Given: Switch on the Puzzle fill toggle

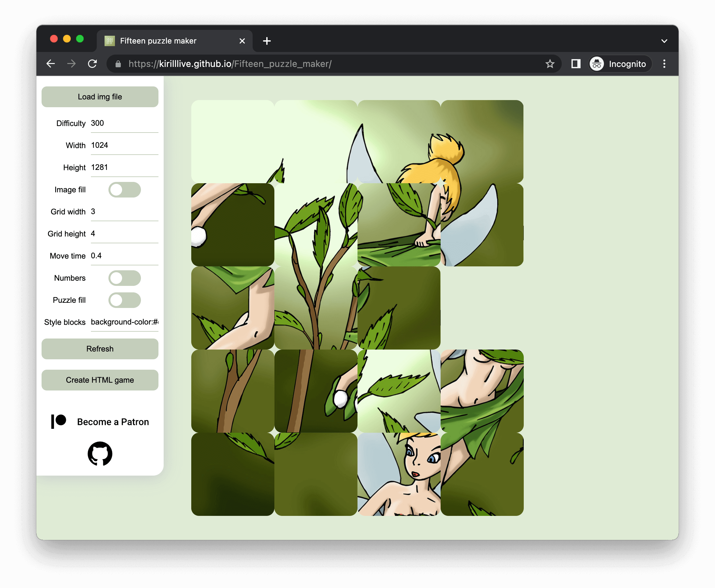Looking at the screenshot, I should coord(124,300).
